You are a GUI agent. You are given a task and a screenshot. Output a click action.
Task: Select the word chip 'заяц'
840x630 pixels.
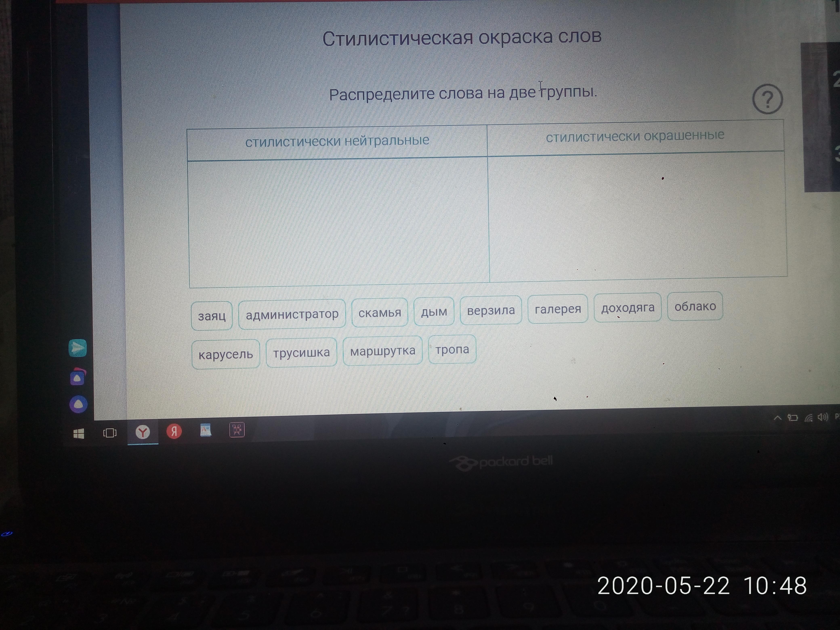pos(212,316)
